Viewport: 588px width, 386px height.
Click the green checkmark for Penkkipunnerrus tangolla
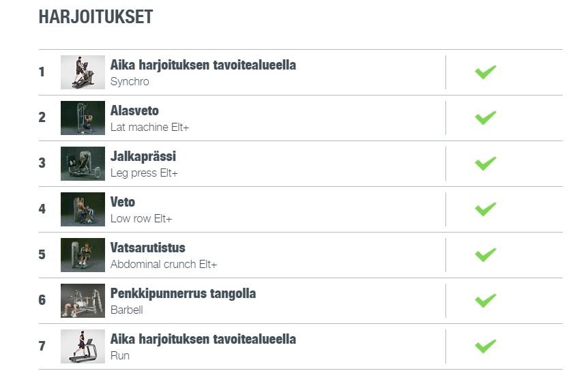coord(485,301)
